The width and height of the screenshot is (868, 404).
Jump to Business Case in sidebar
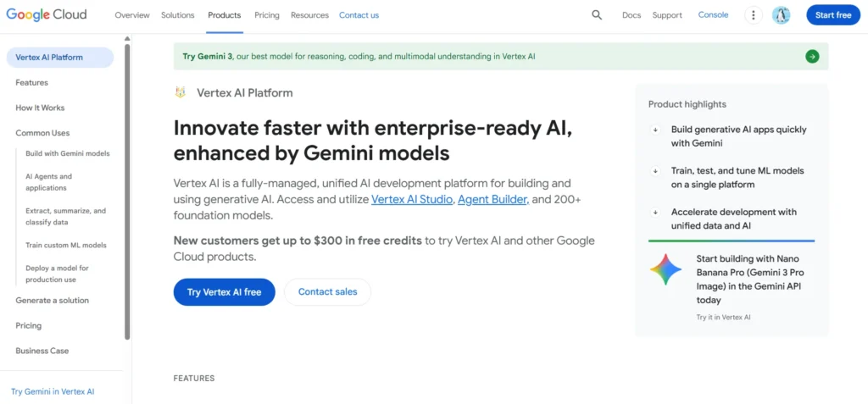[x=42, y=351]
